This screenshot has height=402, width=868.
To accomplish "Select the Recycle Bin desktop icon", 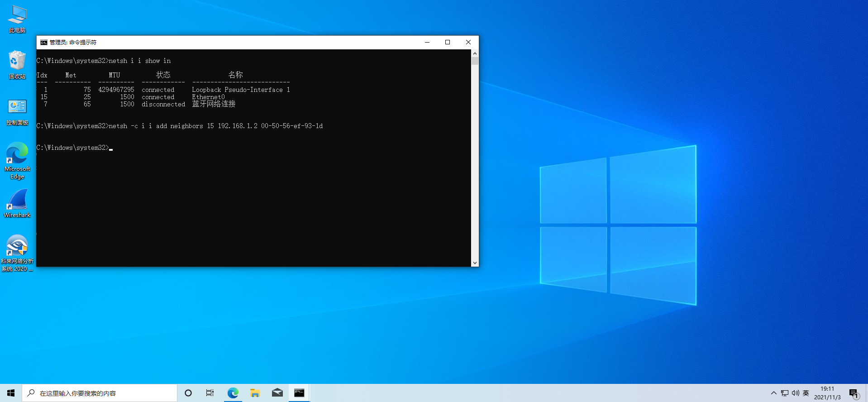I will [17, 64].
